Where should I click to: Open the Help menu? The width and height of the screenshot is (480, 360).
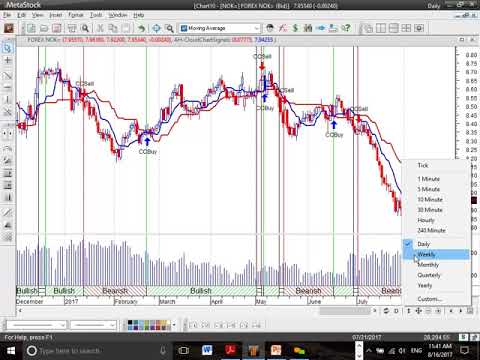139,15
